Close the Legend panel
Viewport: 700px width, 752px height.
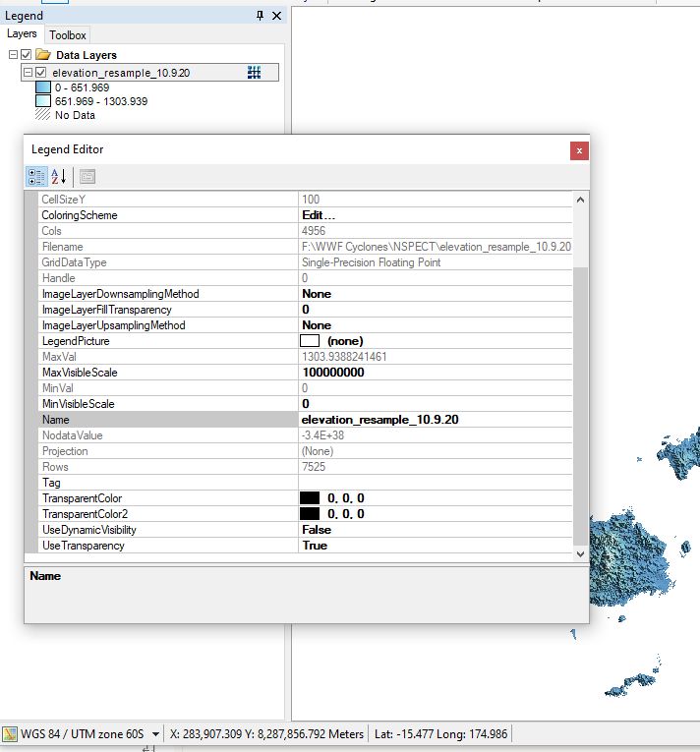[x=277, y=16]
